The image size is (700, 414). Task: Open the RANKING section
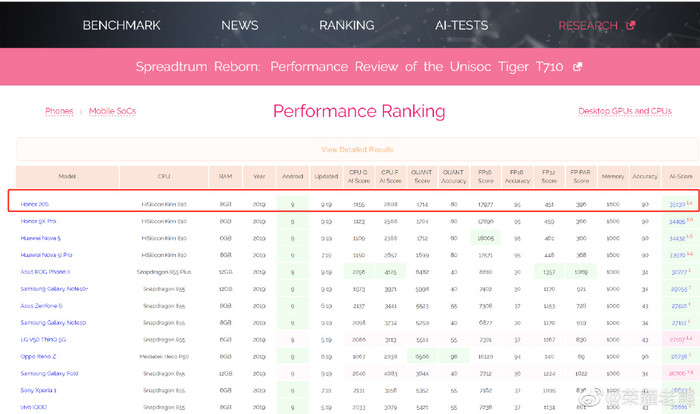point(347,25)
